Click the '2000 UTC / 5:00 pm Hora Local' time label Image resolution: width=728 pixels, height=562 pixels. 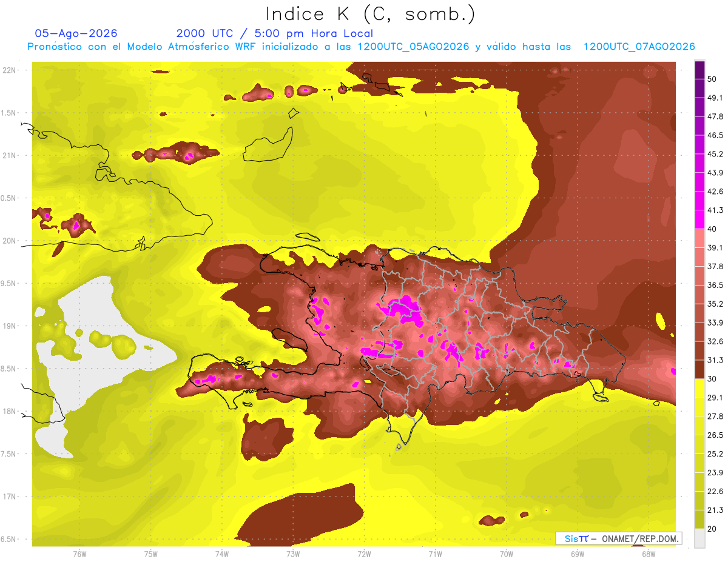[275, 33]
